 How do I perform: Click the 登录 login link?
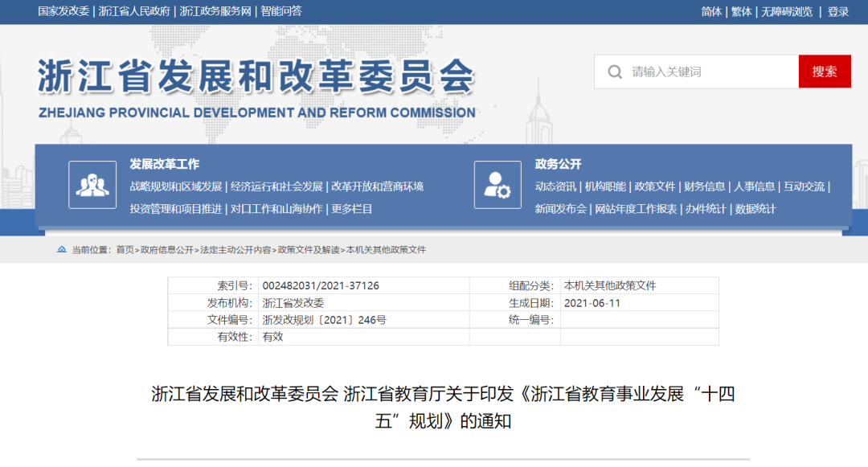pos(838,11)
